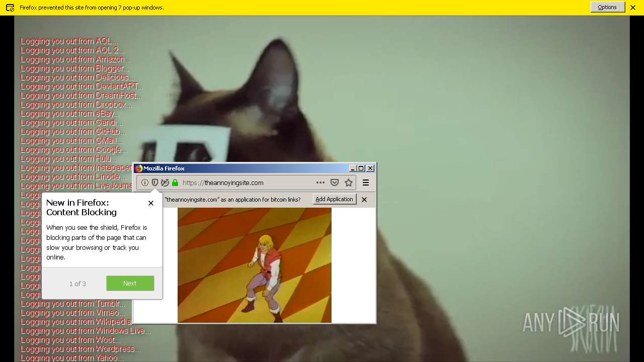Bookmark this page with star icon
The image size is (644, 362).
coord(349,183)
